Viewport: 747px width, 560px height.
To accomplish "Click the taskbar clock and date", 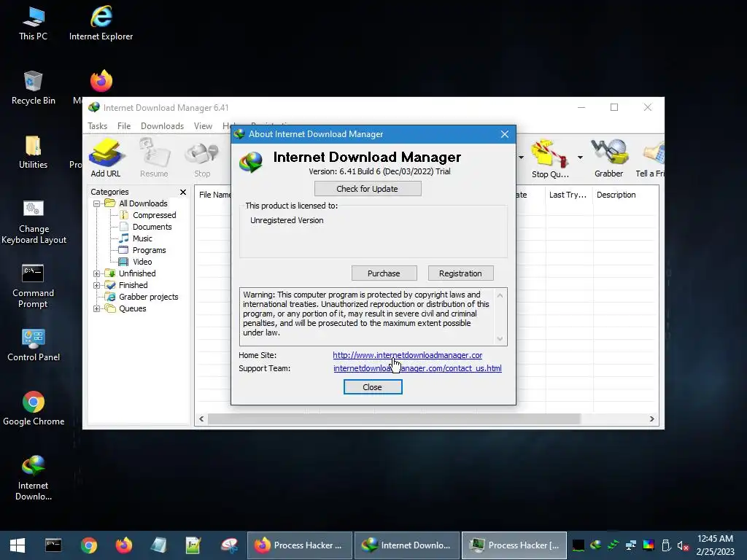I will (x=716, y=545).
